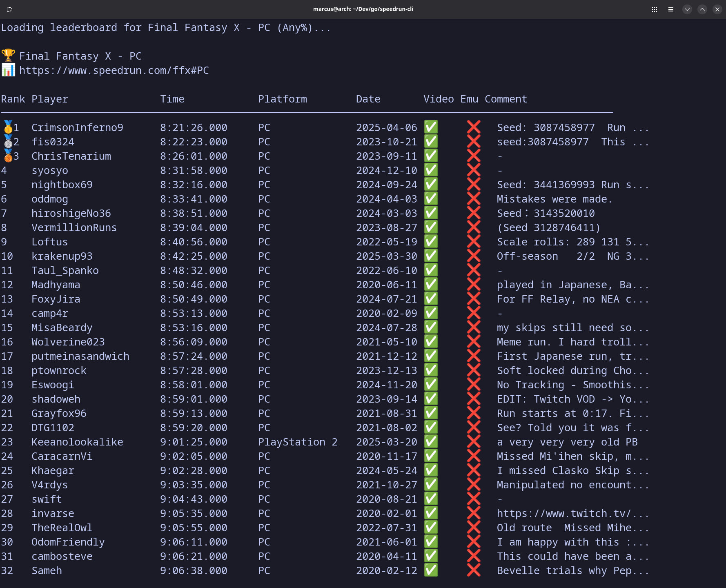726x588 pixels.
Task: Click the green video checkmark for syosyo
Action: 431,170
